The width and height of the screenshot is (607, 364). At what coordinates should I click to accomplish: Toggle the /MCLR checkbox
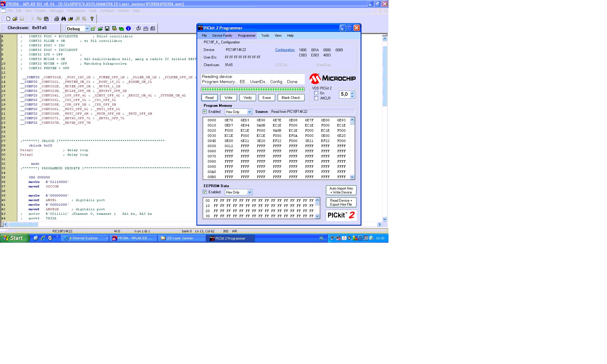[316, 98]
